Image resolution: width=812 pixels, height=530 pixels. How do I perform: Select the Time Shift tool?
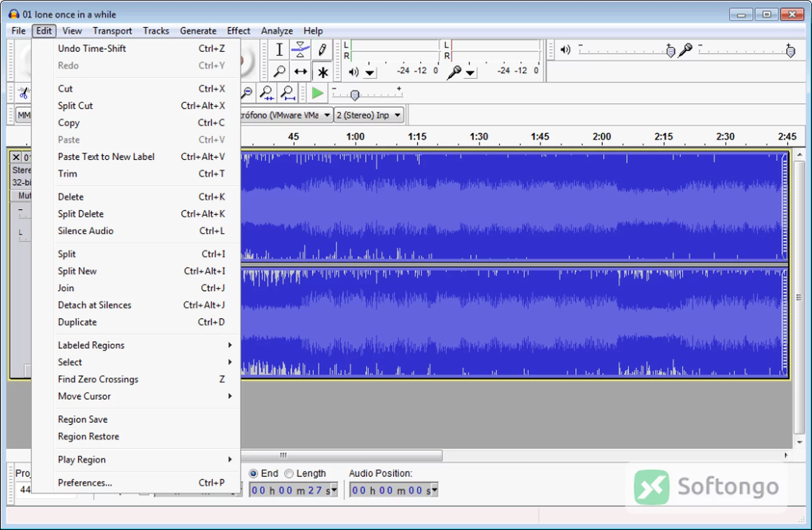pos(300,71)
